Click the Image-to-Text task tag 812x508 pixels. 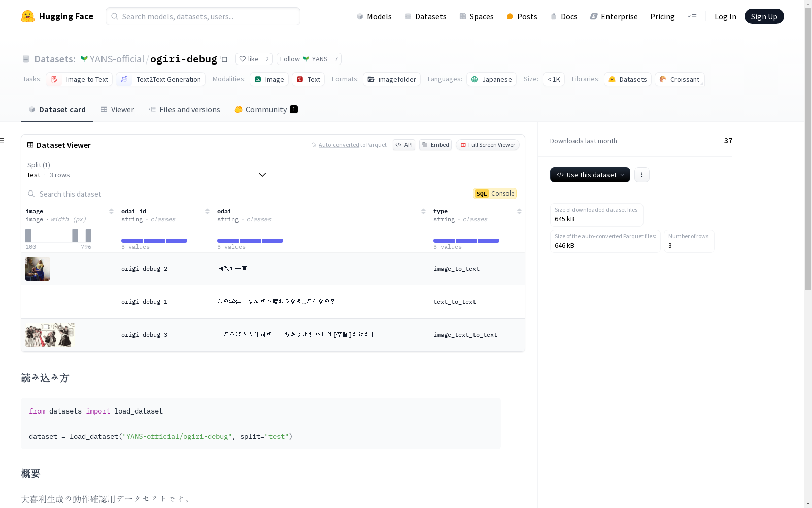tap(79, 79)
